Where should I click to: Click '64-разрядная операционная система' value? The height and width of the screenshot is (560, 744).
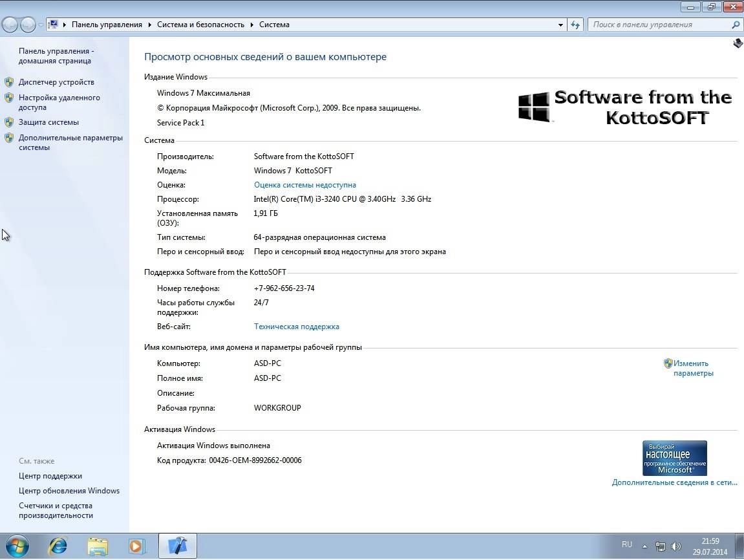click(x=320, y=237)
